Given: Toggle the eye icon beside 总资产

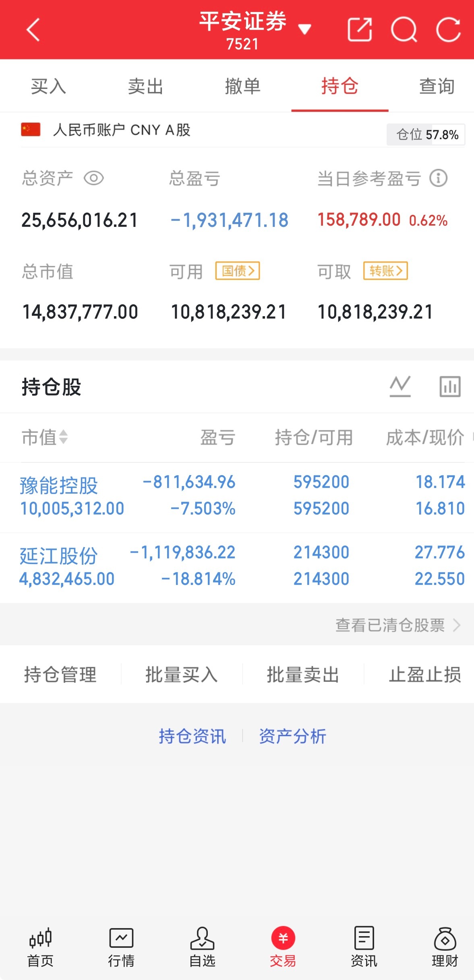Looking at the screenshot, I should (x=94, y=178).
